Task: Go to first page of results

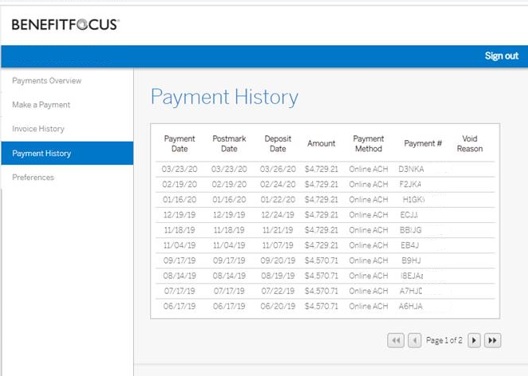Action: coord(396,340)
